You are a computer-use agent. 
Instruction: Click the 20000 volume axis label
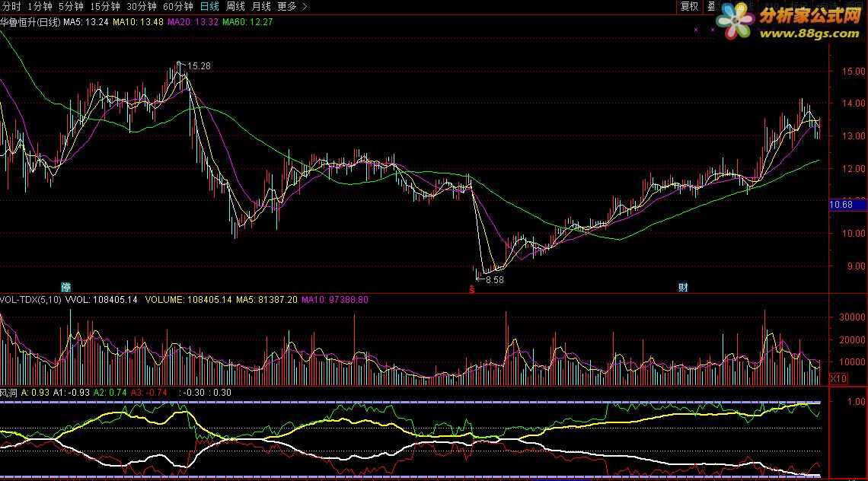tap(853, 340)
